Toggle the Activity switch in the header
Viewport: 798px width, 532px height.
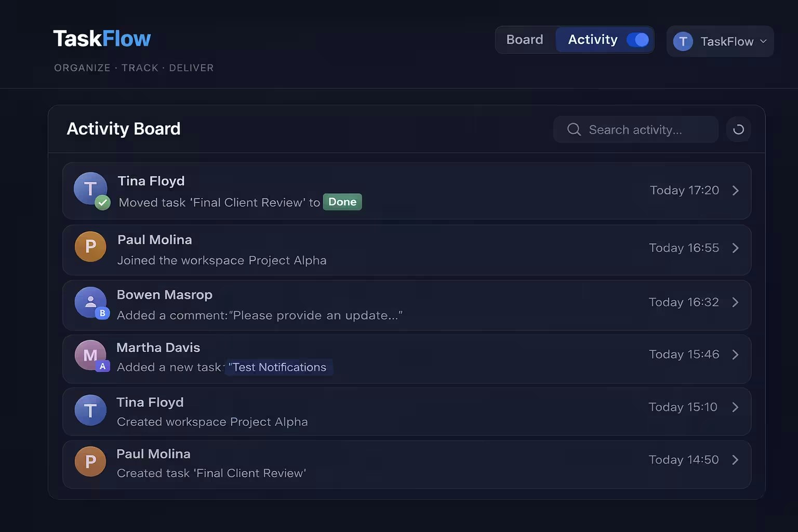(x=637, y=39)
